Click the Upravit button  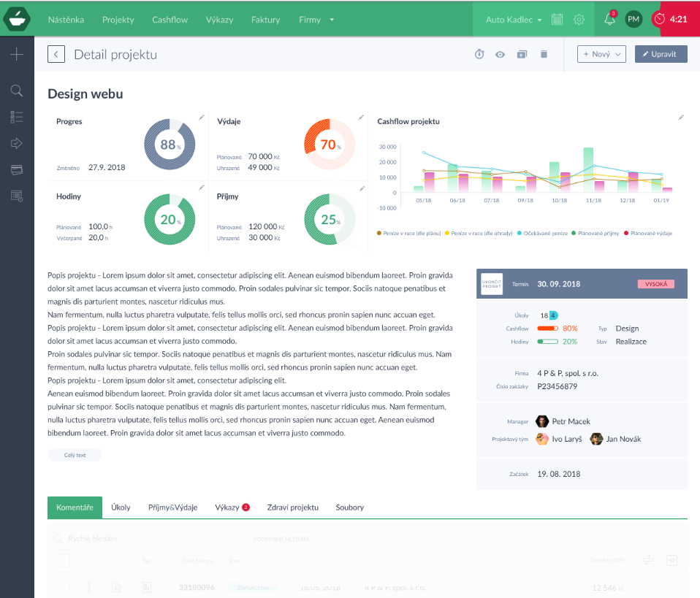coord(661,54)
